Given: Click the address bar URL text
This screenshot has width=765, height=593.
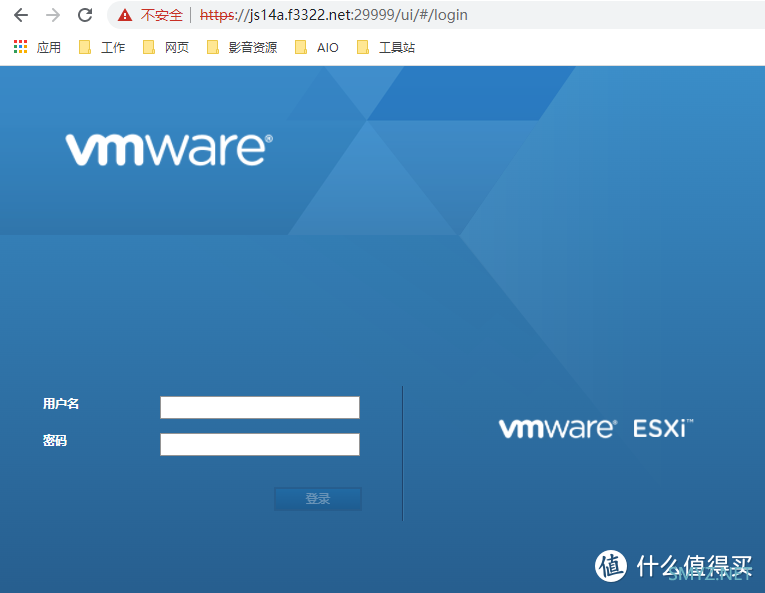Looking at the screenshot, I should click(x=334, y=15).
